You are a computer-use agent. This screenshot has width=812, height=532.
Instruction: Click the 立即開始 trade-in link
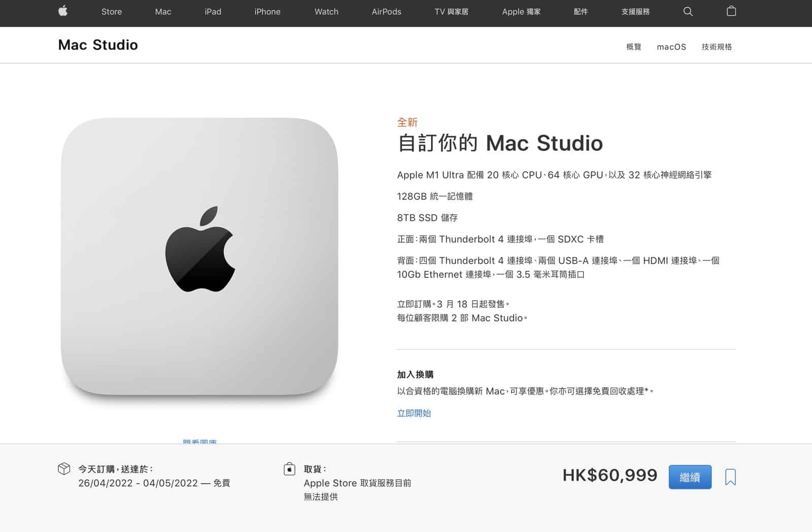pyautogui.click(x=414, y=413)
